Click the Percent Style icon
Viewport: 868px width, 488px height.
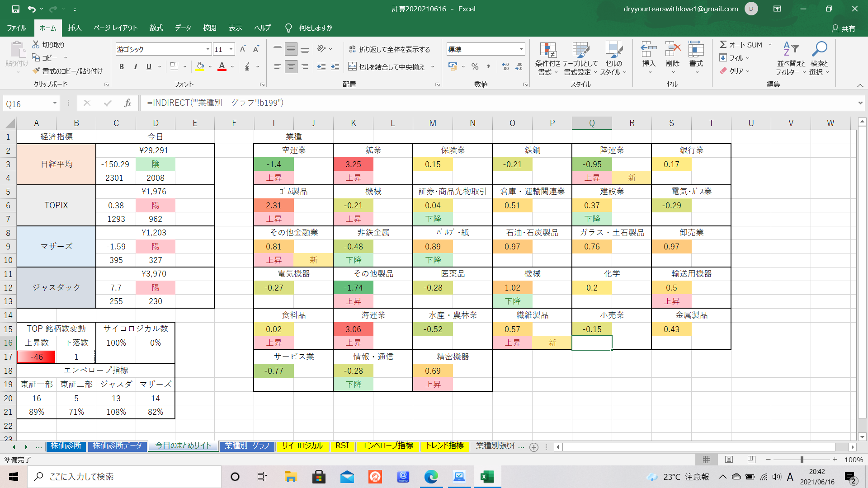coord(475,66)
